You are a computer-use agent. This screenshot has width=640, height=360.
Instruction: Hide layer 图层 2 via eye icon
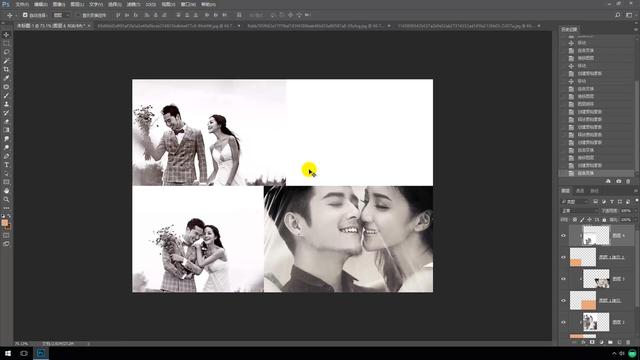[563, 322]
